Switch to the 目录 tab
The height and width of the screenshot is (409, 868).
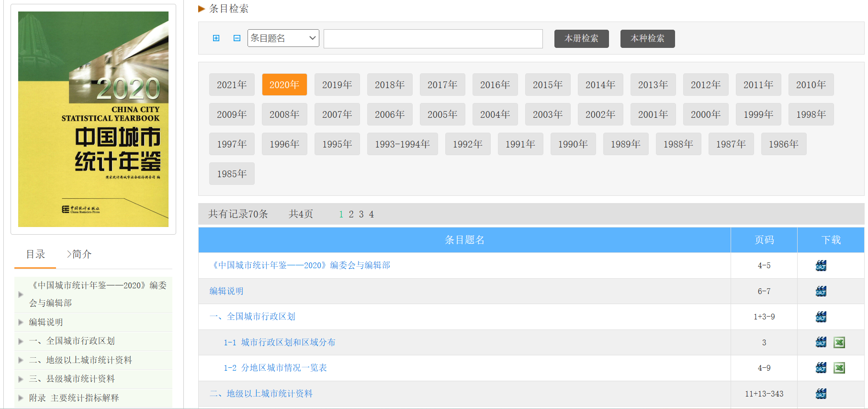click(x=35, y=254)
